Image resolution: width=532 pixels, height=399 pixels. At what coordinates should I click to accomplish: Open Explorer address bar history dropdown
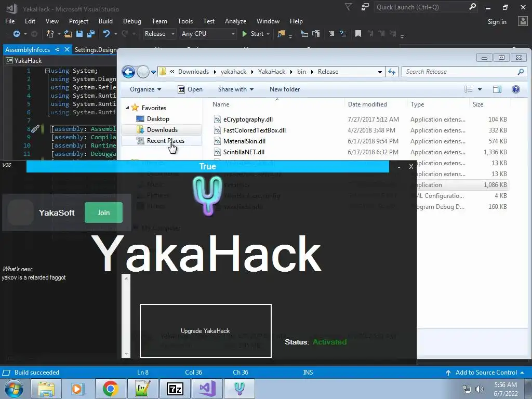click(x=380, y=72)
